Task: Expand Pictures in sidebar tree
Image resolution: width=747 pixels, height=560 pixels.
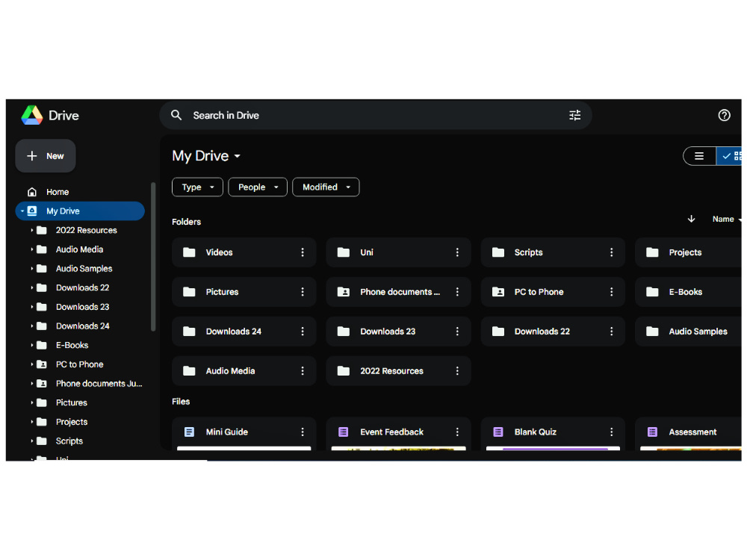Action: 32,403
